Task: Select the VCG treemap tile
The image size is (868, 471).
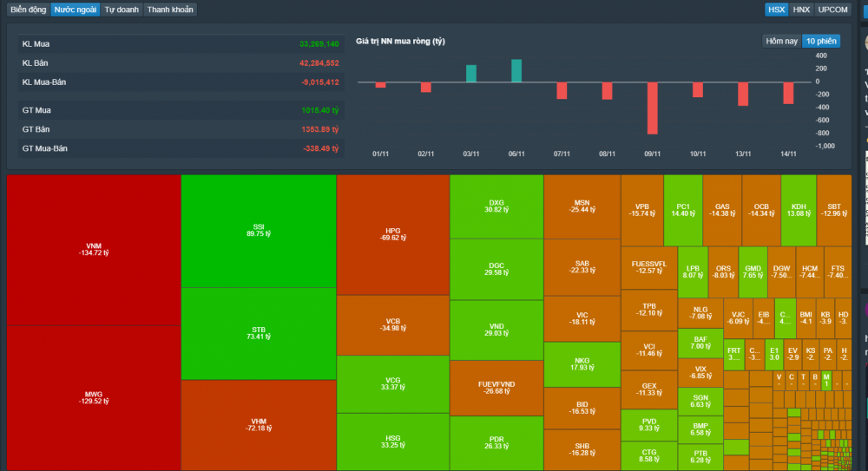Action: click(x=393, y=384)
